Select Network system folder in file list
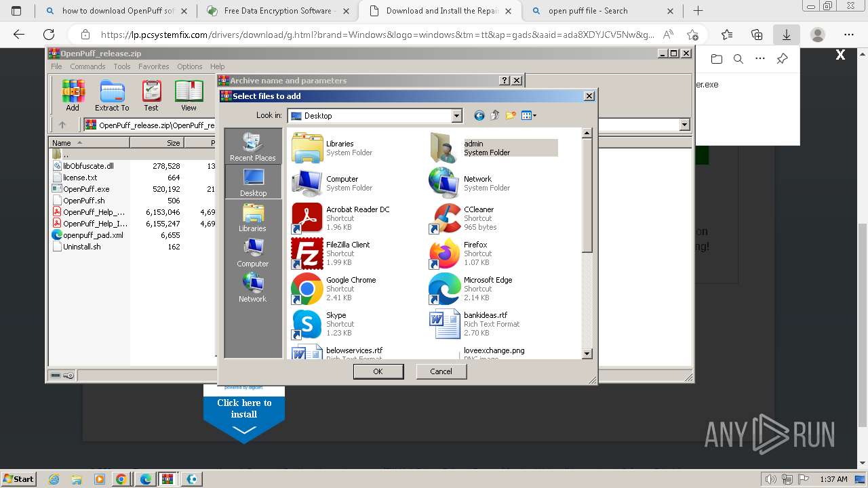 click(469, 183)
